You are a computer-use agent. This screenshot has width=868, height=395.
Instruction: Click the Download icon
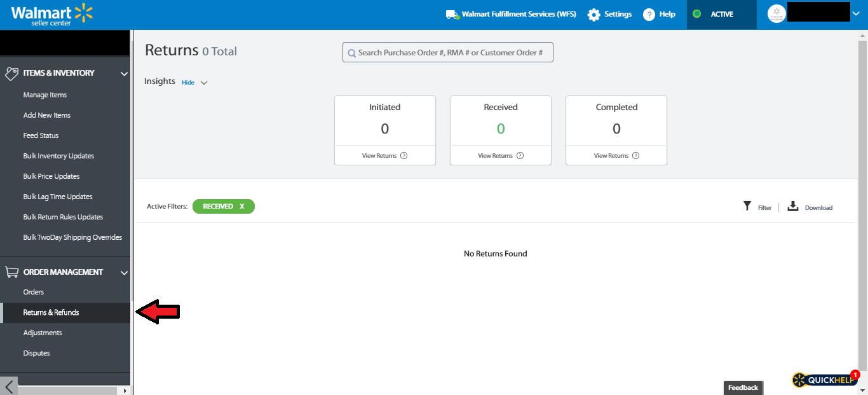(x=793, y=205)
